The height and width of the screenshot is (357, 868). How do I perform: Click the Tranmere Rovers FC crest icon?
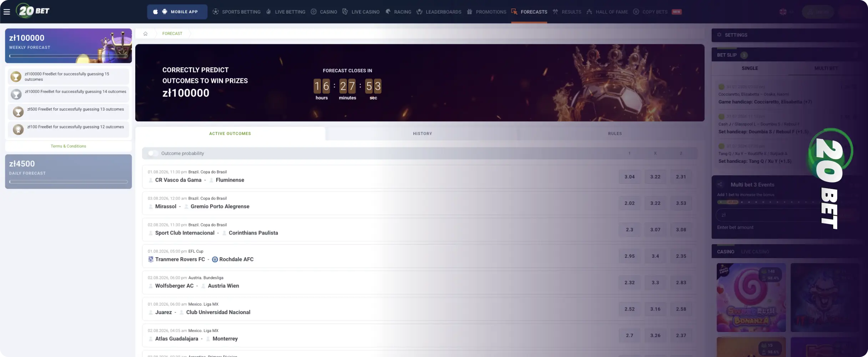pyautogui.click(x=151, y=259)
